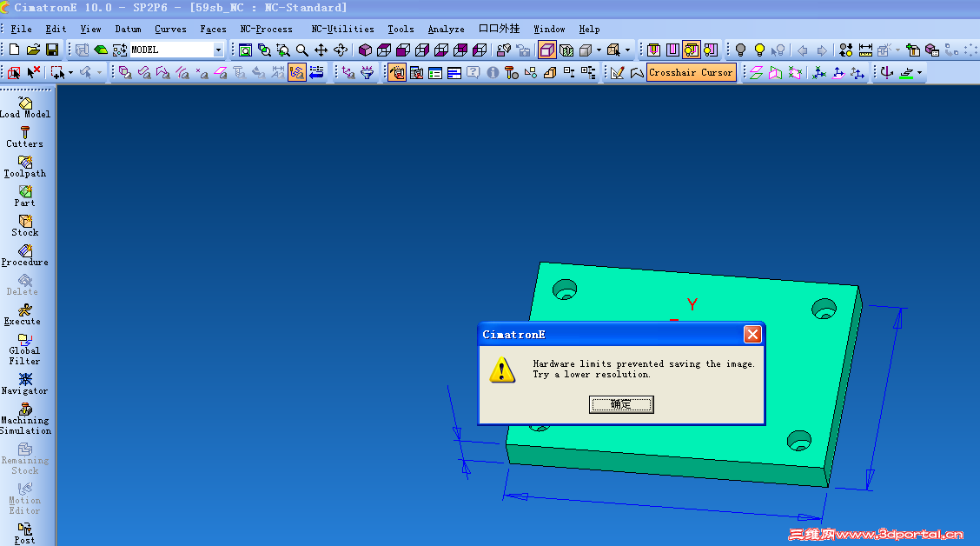This screenshot has height=546, width=980.
Task: Toggle the highlighted shaded-with-edges display mode
Action: pyautogui.click(x=547, y=50)
